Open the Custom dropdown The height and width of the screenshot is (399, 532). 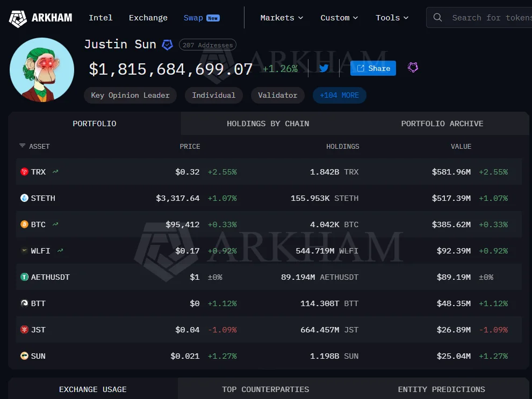click(x=339, y=17)
